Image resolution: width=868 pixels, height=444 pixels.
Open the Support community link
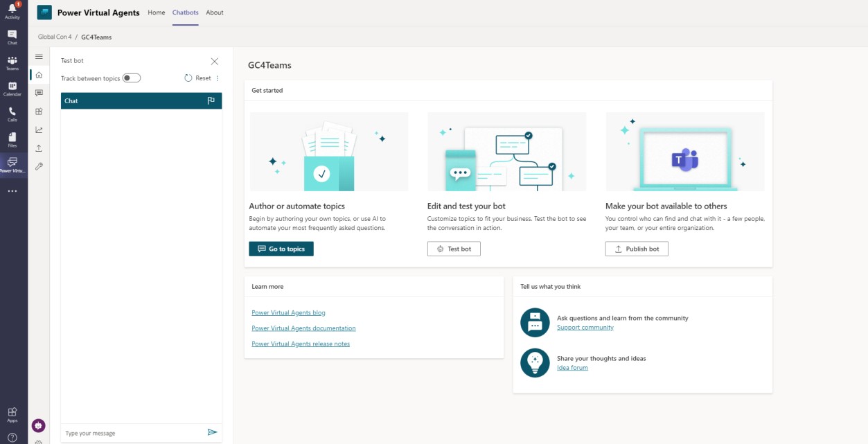coord(585,328)
